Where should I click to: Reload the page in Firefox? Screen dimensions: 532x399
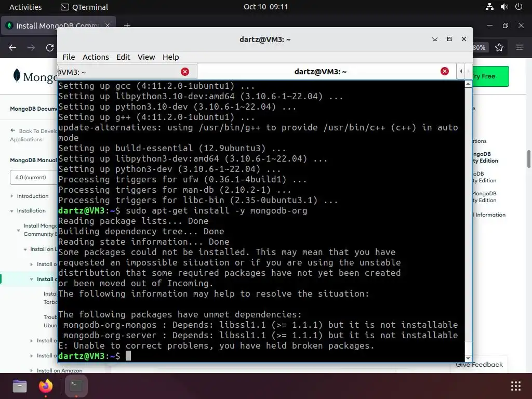(50, 47)
